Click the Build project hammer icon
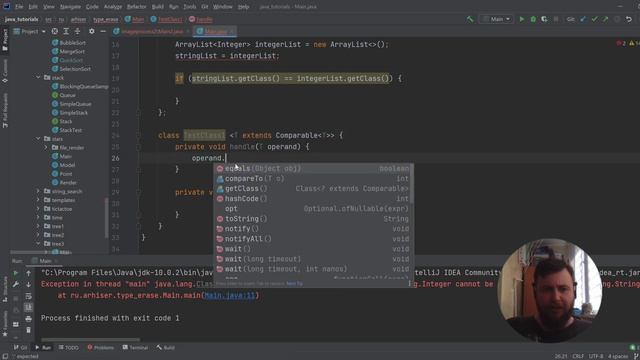The width and height of the screenshot is (640, 360). [470, 19]
